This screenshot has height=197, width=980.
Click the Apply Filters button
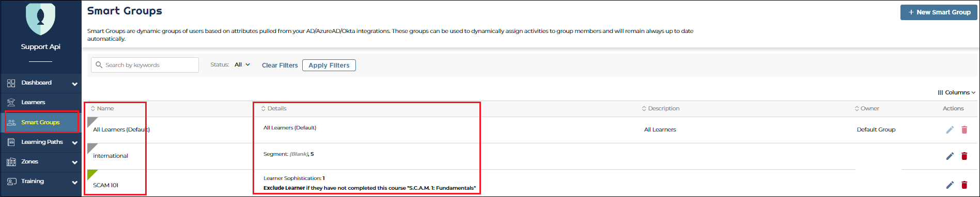coord(329,65)
